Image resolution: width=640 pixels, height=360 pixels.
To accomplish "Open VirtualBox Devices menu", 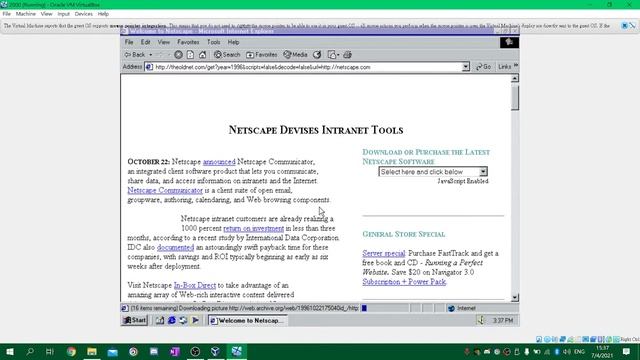I will pos(84,14).
